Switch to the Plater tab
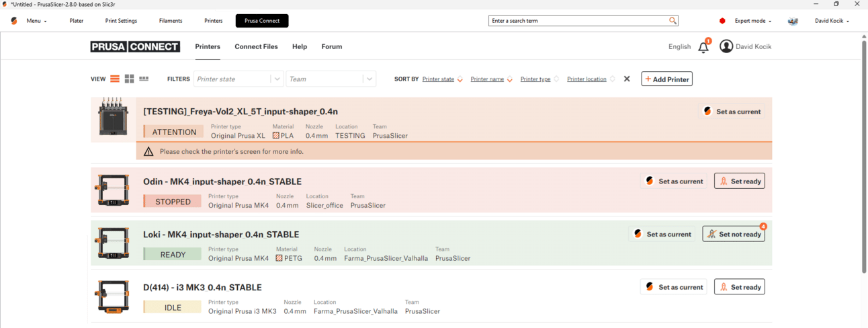 pyautogui.click(x=77, y=21)
